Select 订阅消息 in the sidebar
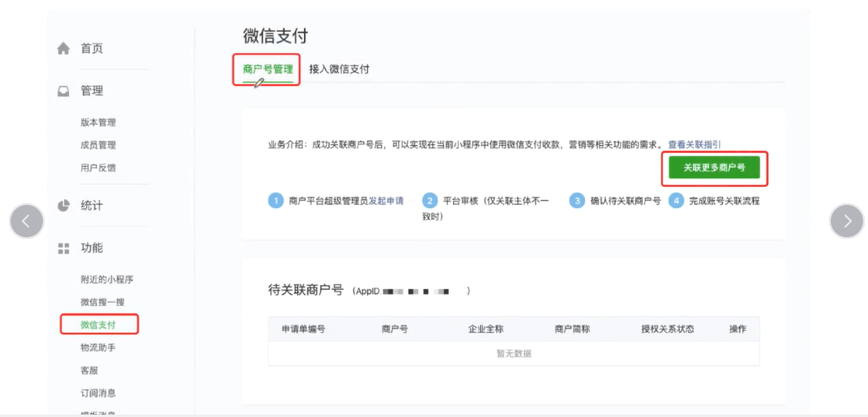868x417 pixels. [98, 394]
